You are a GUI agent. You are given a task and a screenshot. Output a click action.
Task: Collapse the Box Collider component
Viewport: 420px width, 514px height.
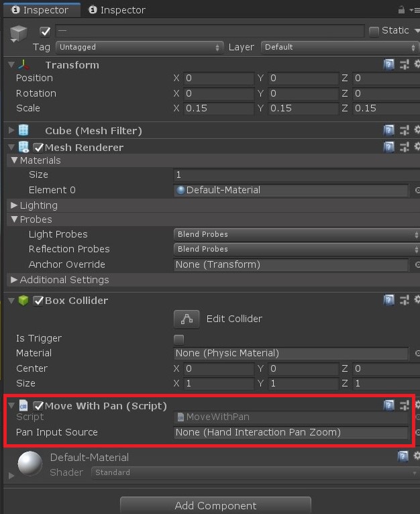click(x=11, y=300)
